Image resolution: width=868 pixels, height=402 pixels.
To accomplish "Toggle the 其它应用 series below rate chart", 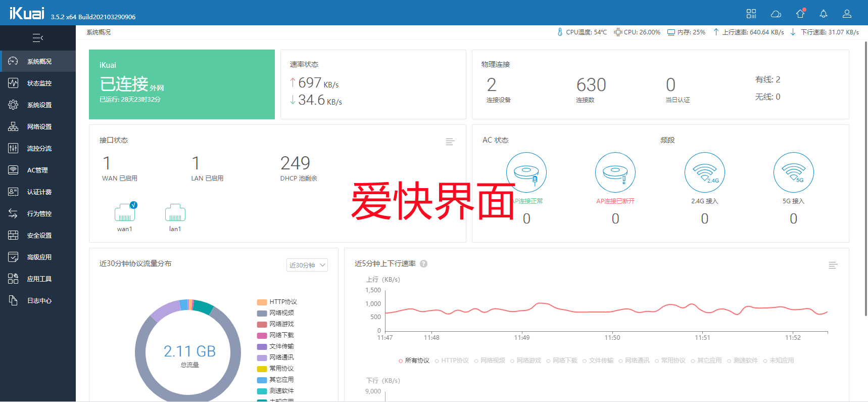I will 706,361.
